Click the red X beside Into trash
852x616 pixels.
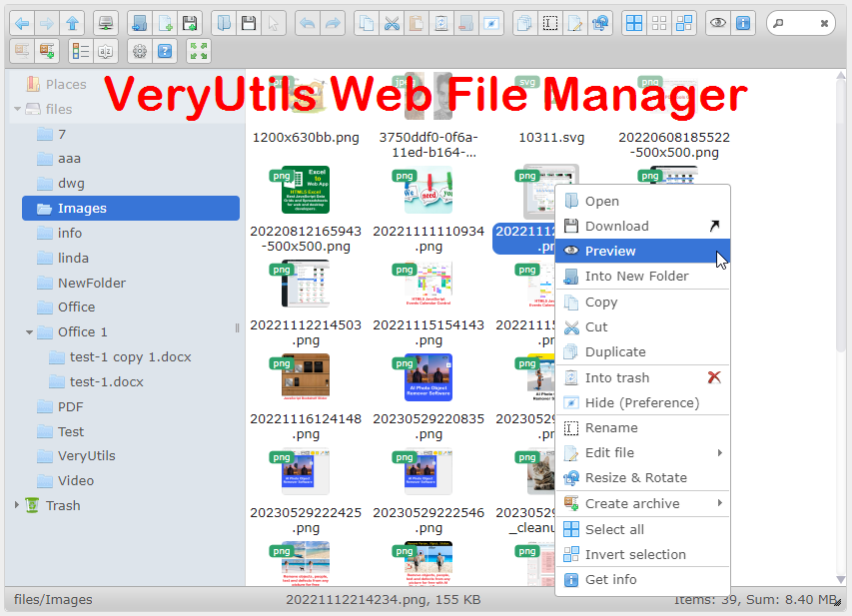coord(714,377)
